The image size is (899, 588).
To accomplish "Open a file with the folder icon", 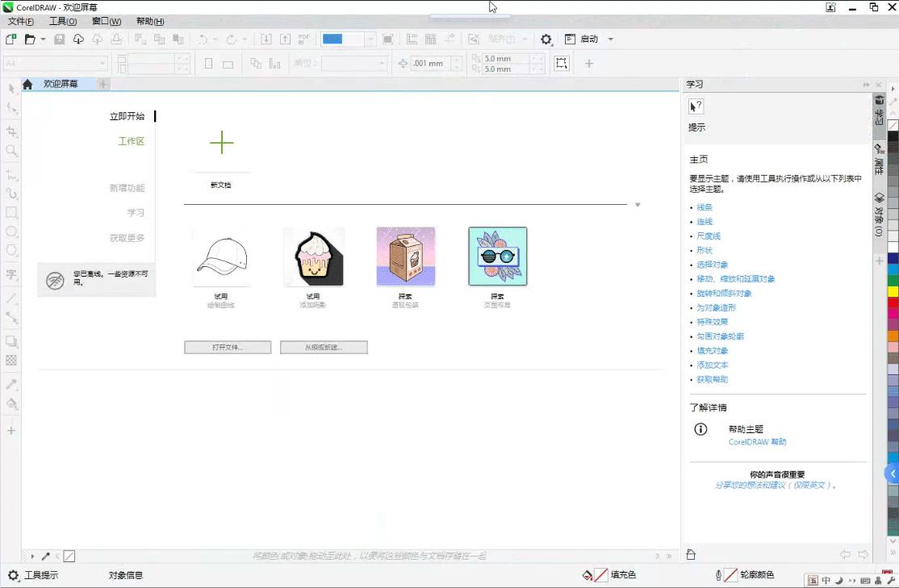I will point(30,39).
